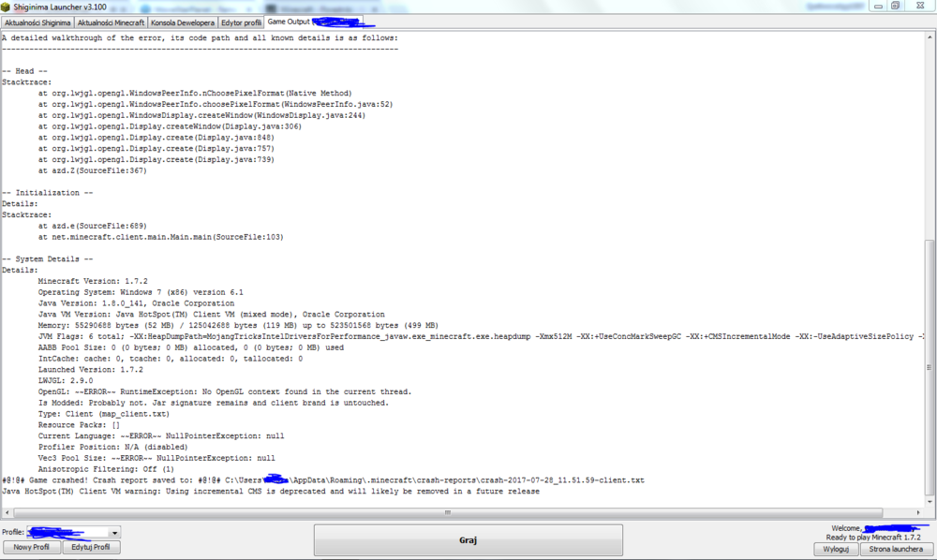
Task: Log out using Wyloguj button
Action: [836, 549]
